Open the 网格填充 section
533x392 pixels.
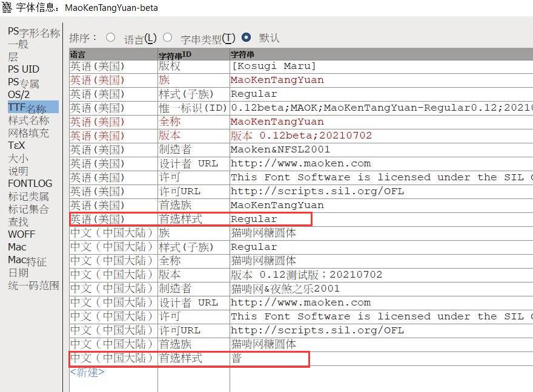pyautogui.click(x=28, y=133)
